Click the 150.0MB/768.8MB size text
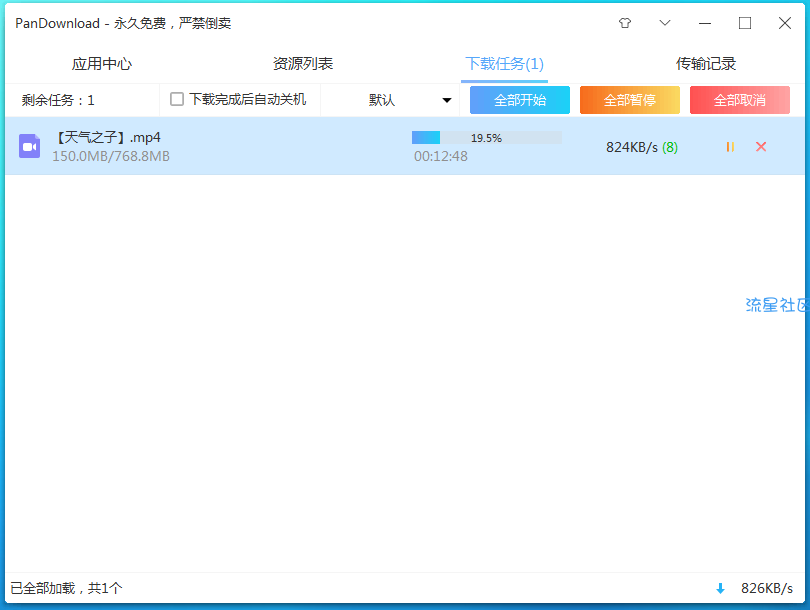 coord(111,156)
